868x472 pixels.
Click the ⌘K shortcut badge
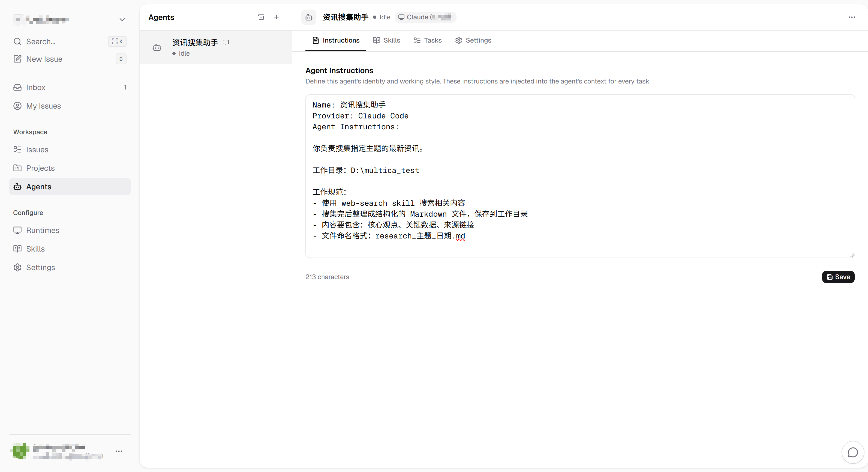coord(117,41)
